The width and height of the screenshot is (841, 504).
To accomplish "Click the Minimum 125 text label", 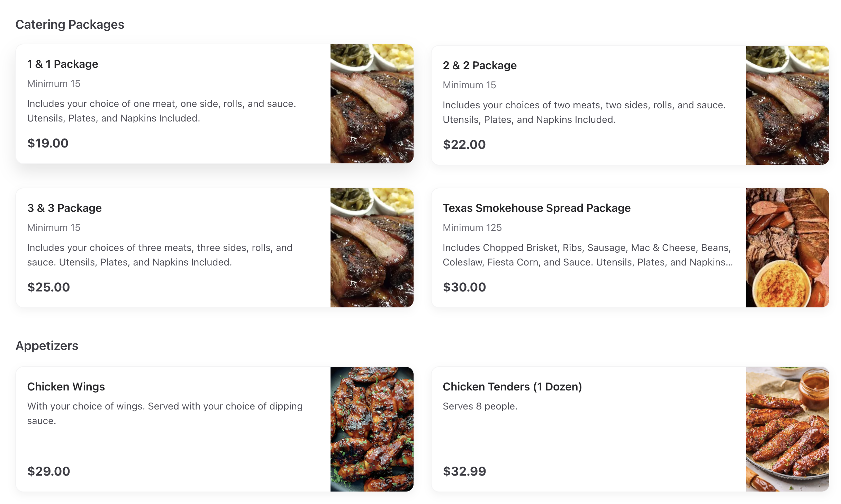I will pos(472,227).
